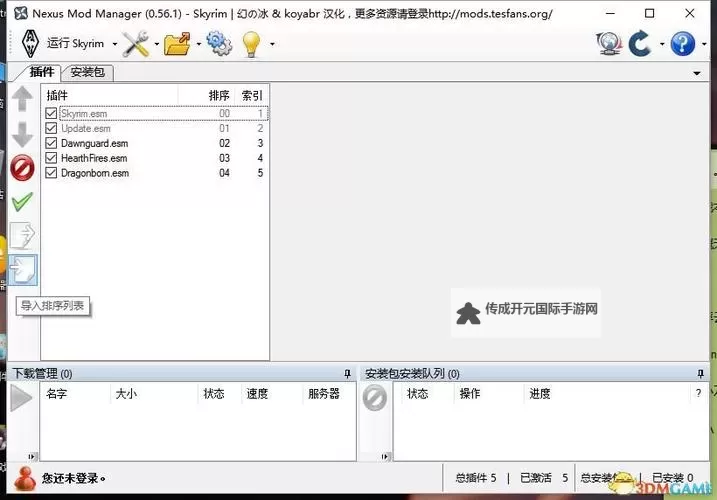Click the gray play button in download manager
Image resolution: width=717 pixels, height=500 pixels.
[x=21, y=398]
